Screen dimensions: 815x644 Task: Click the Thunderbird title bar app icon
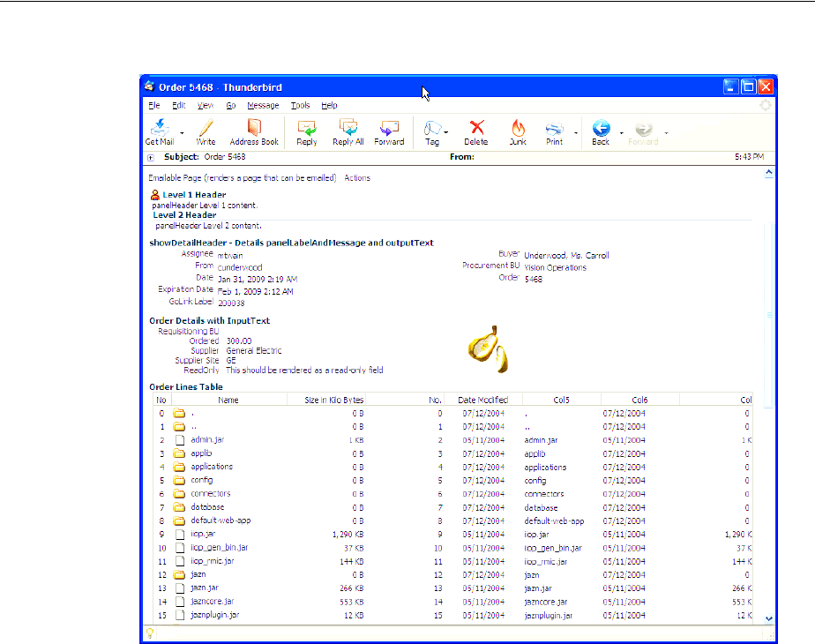point(150,86)
